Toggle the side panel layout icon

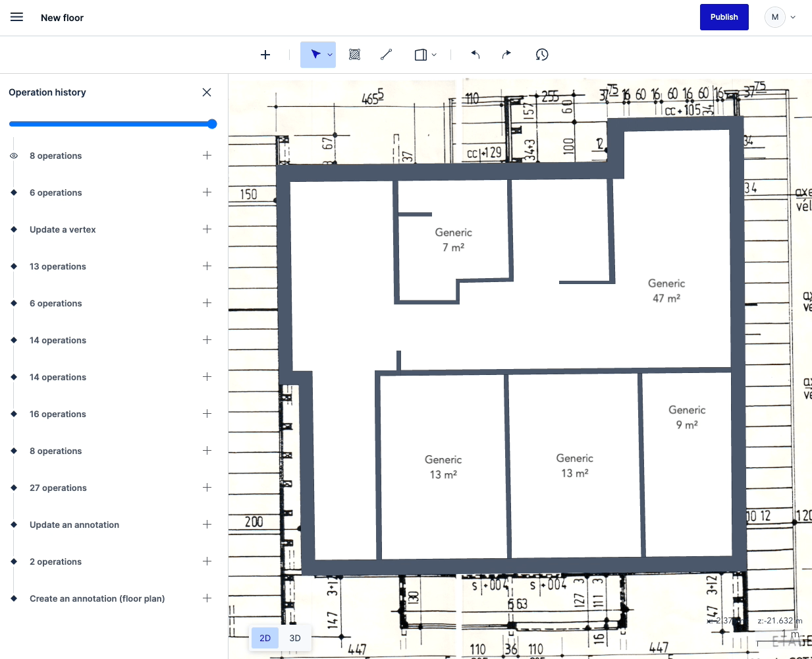(x=421, y=55)
